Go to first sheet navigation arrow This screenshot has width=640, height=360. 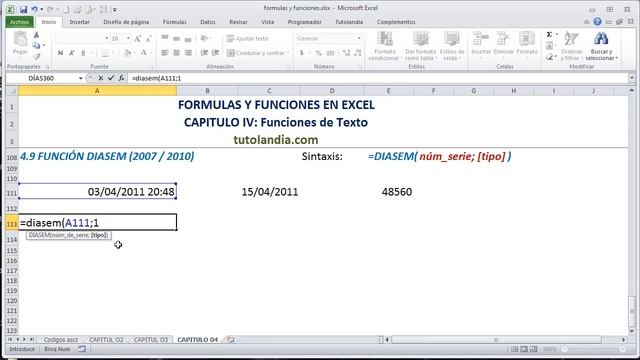click(10, 339)
